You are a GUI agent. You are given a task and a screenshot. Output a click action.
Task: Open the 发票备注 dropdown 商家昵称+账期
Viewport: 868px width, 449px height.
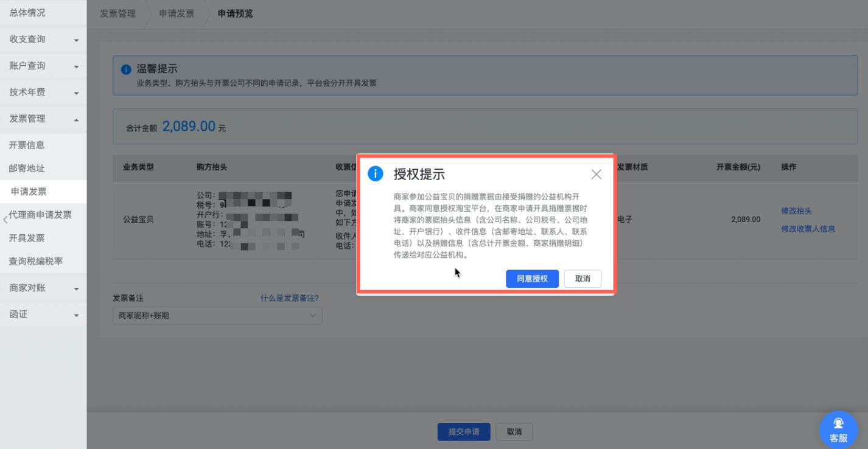pos(217,316)
